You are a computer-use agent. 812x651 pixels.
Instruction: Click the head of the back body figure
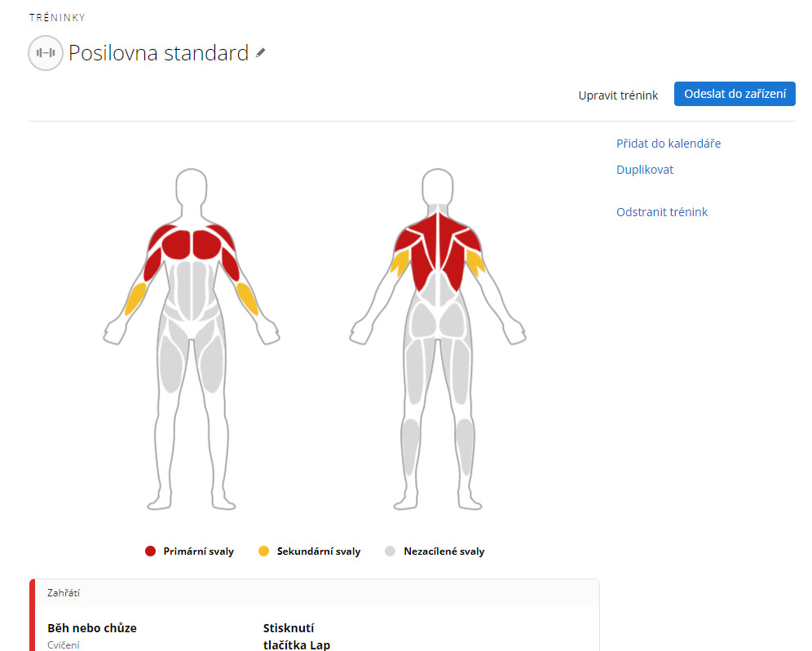click(x=438, y=187)
